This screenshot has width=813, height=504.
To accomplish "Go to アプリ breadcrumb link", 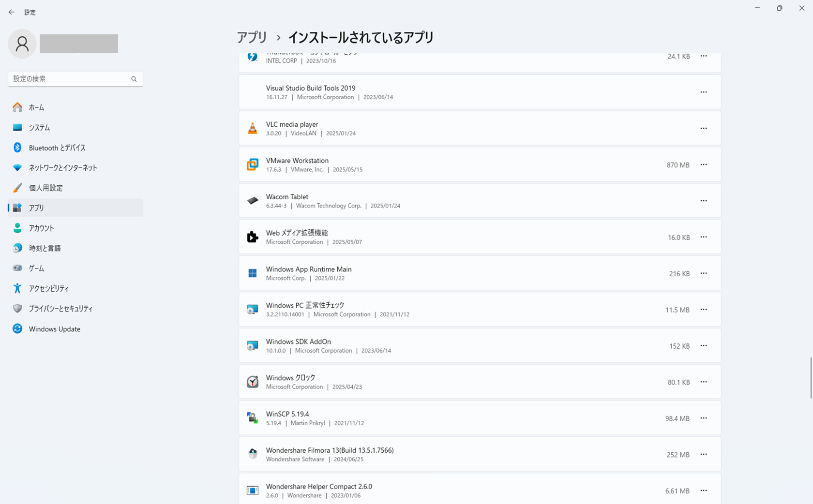I will click(x=252, y=37).
